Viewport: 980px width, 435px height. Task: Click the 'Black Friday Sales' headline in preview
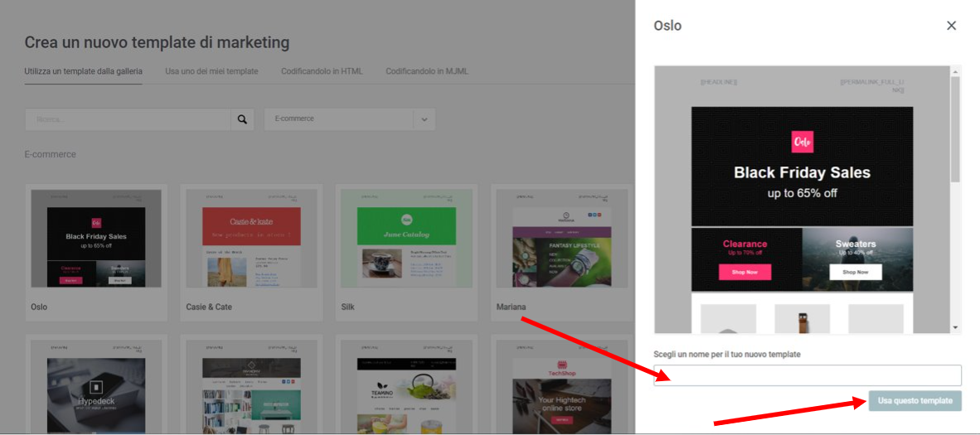(802, 172)
